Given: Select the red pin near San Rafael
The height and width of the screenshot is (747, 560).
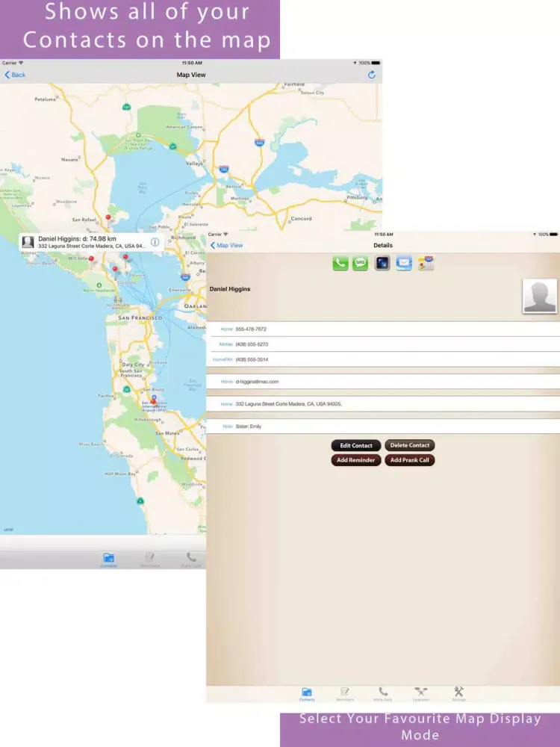Looking at the screenshot, I should click(x=108, y=219).
